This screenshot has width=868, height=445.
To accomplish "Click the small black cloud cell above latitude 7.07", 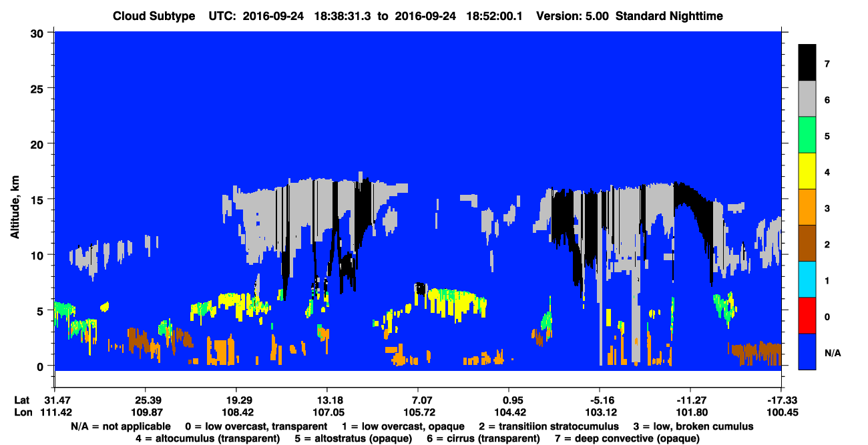I will click(420, 288).
